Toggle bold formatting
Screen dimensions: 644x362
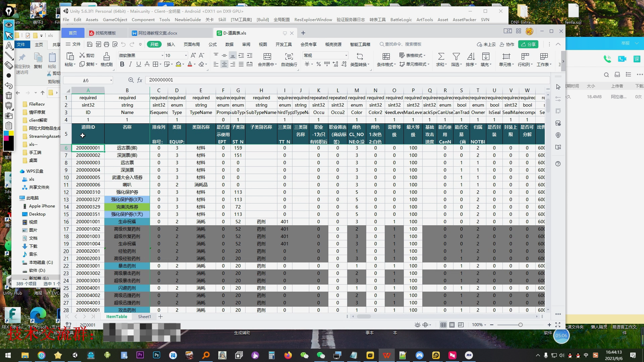pos(122,64)
